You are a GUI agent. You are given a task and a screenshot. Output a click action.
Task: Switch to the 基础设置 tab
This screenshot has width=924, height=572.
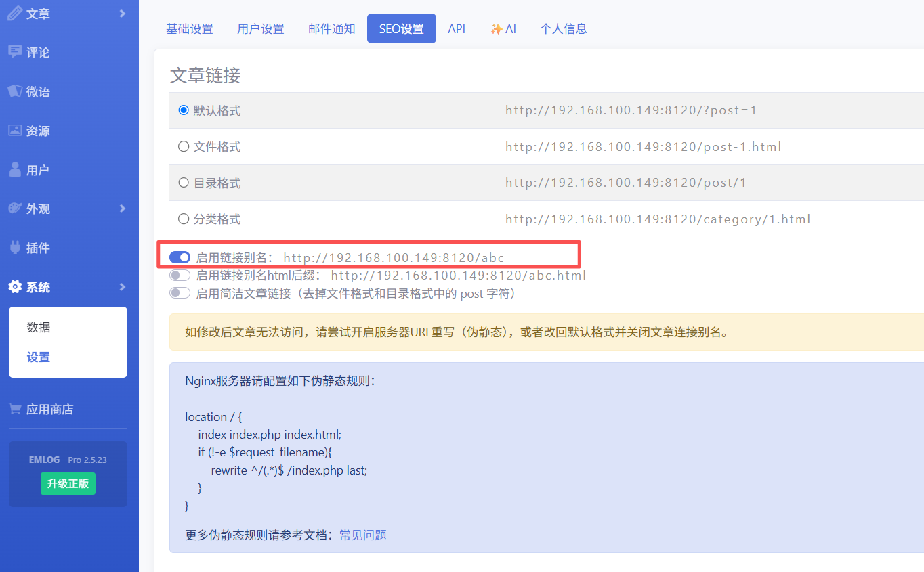pos(190,28)
